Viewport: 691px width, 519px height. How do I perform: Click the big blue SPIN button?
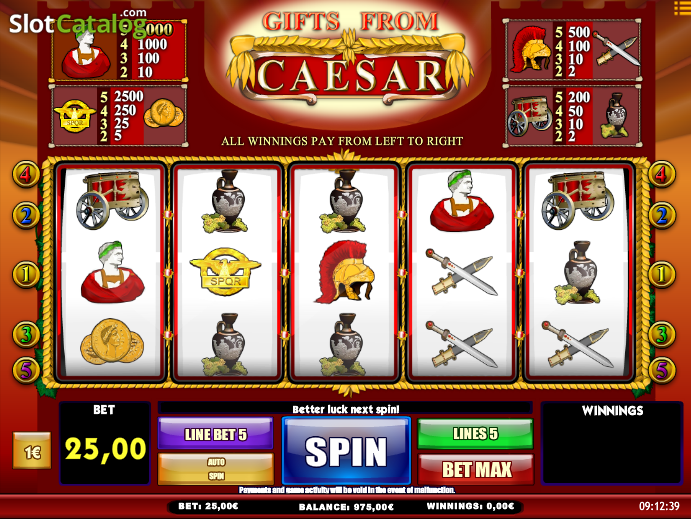pos(346,450)
